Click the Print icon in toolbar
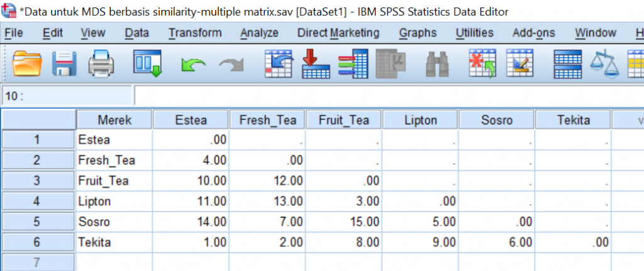Image resolution: width=644 pixels, height=271 pixels. (101, 64)
